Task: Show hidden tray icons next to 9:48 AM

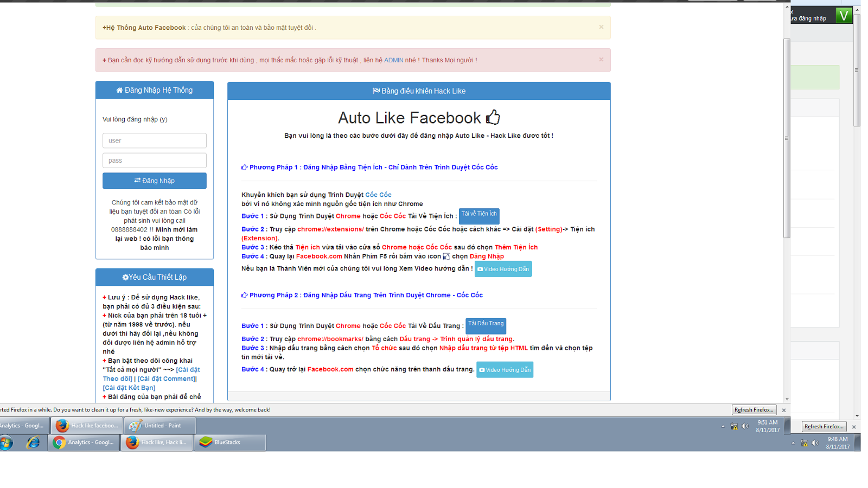Action: [x=793, y=443]
